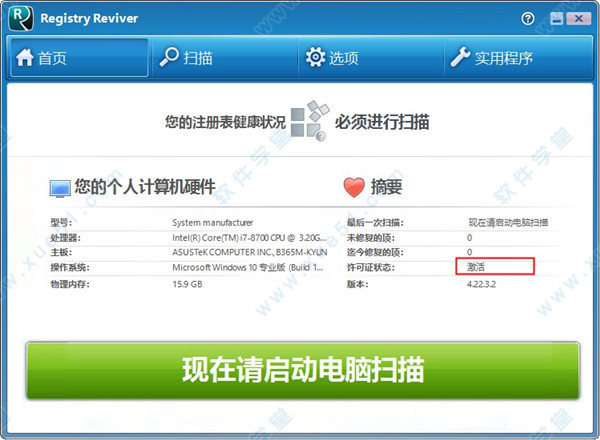Click the 现在请启动电脑扫描 last scan value
600x440 pixels.
pos(508,223)
